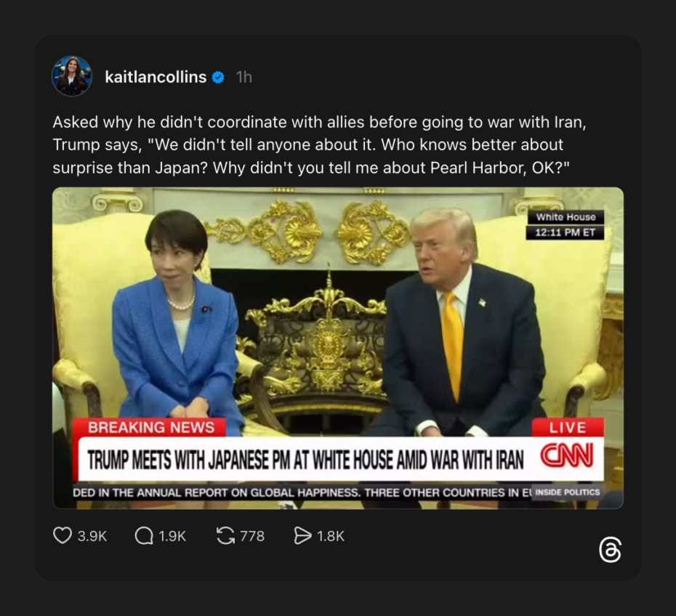
Task: Click the 1h timestamp
Action: pyautogui.click(x=244, y=77)
